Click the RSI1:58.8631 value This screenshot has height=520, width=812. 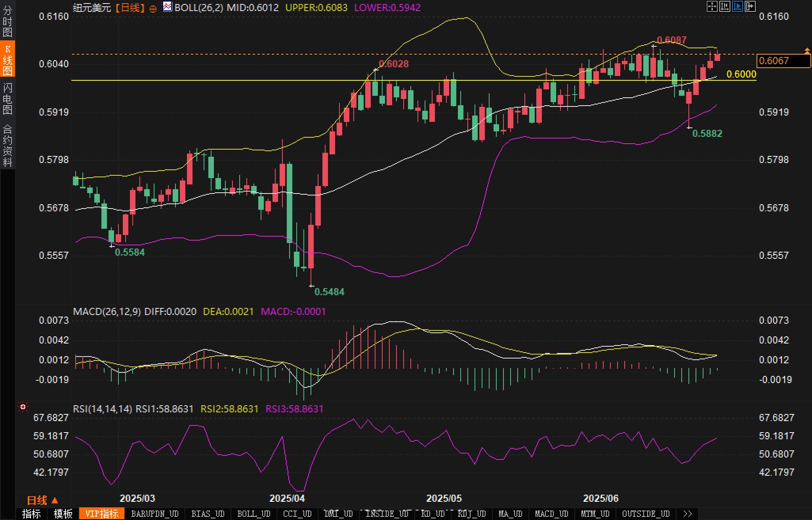(x=164, y=409)
